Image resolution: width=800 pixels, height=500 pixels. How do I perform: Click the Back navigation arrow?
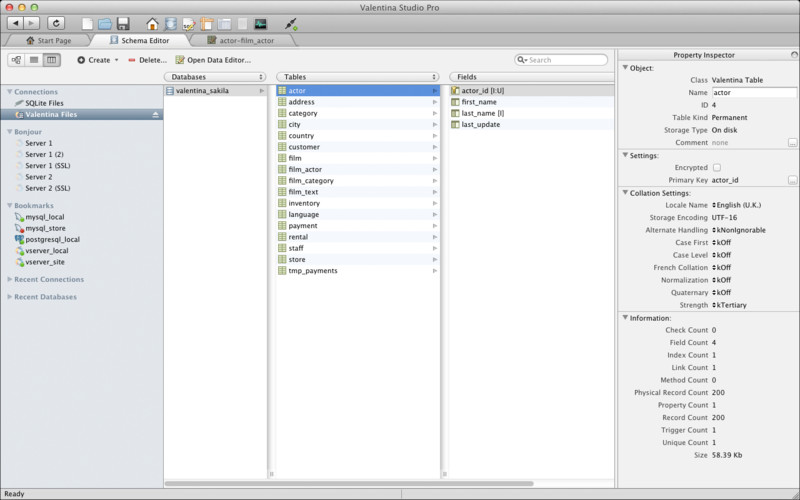pyautogui.click(x=15, y=23)
